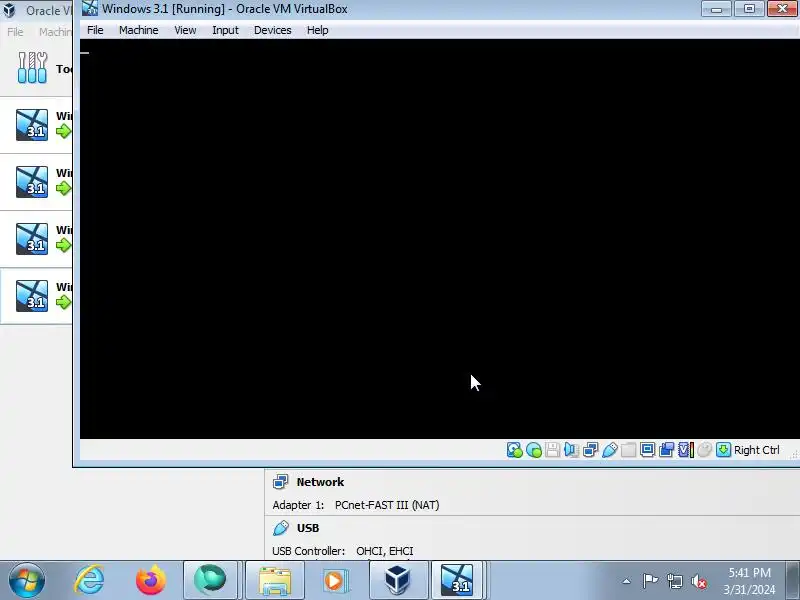Open the File menu in the VM window

click(95, 30)
